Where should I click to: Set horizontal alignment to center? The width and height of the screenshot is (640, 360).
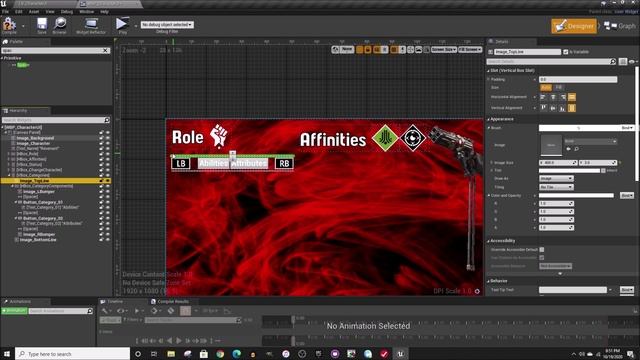pyautogui.click(x=553, y=97)
